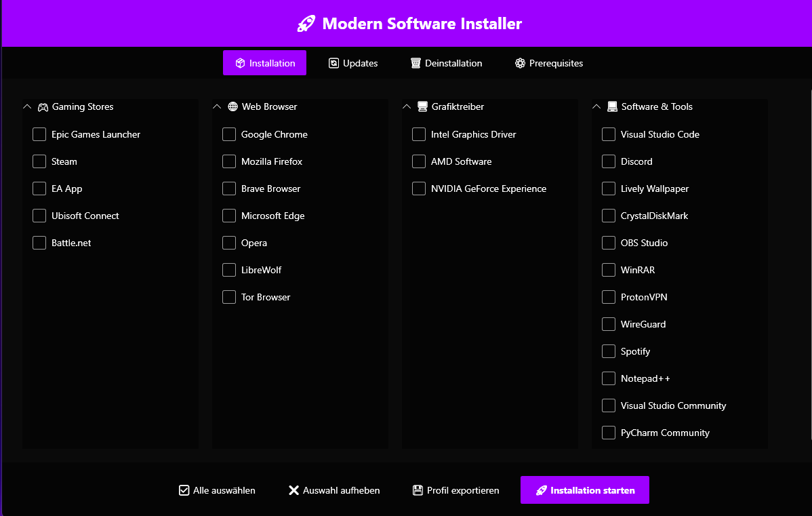Viewport: 812px width, 516px height.
Task: Click the checkmark icon of Alle auswählen
Action: click(184, 490)
